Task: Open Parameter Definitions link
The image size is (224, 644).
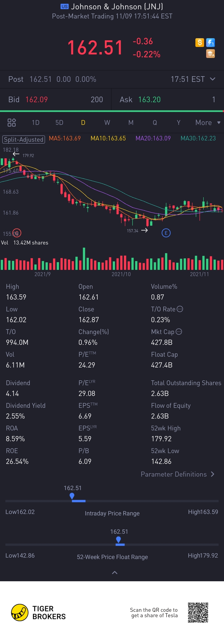Action: 177,474
